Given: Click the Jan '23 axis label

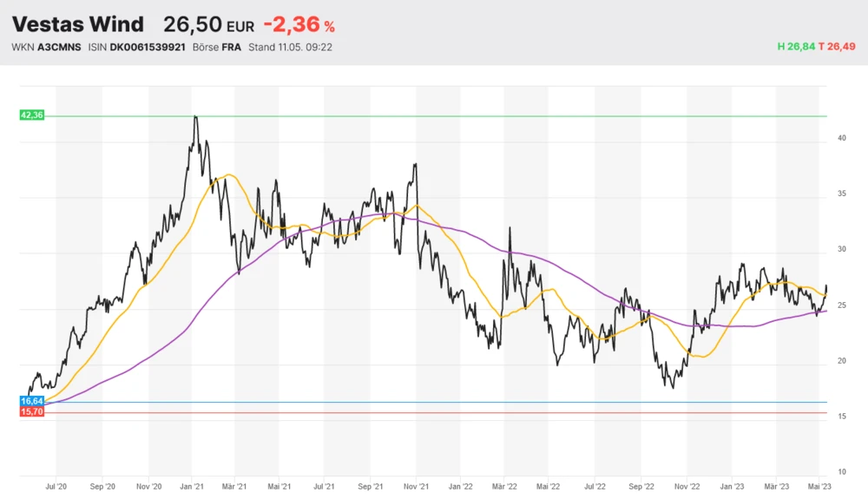Looking at the screenshot, I should pyautogui.click(x=732, y=486).
